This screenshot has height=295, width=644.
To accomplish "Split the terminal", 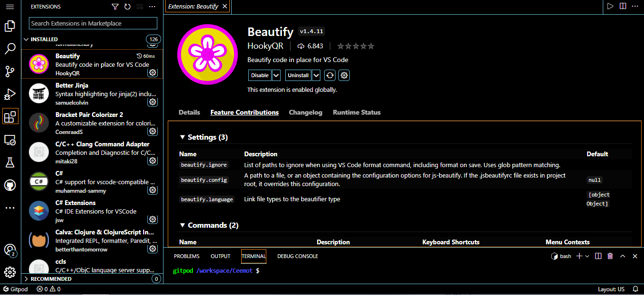I will 598,256.
